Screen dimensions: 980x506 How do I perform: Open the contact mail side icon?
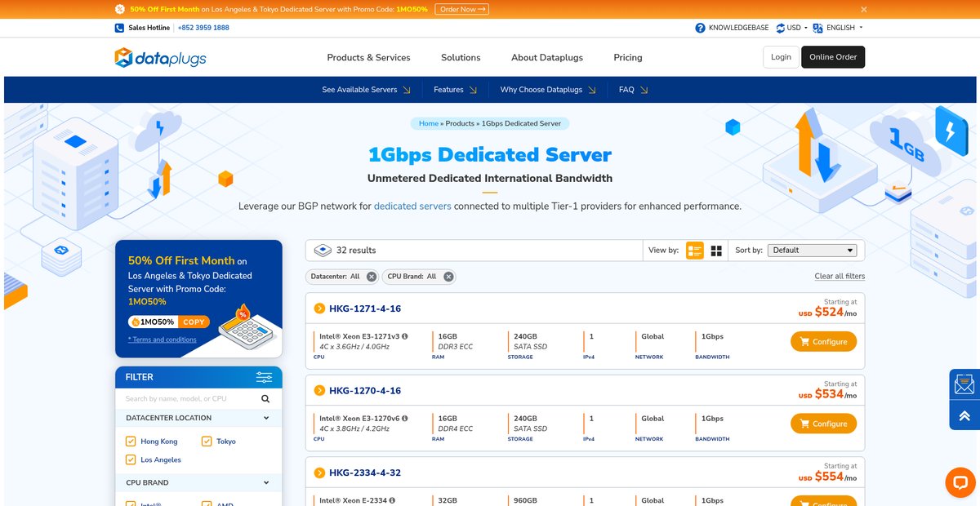click(x=964, y=384)
